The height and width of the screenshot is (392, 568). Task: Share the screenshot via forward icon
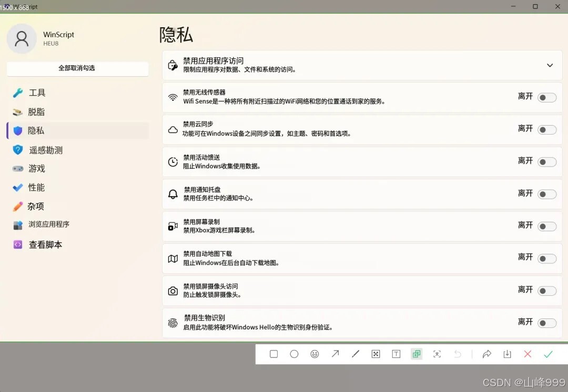(487, 354)
